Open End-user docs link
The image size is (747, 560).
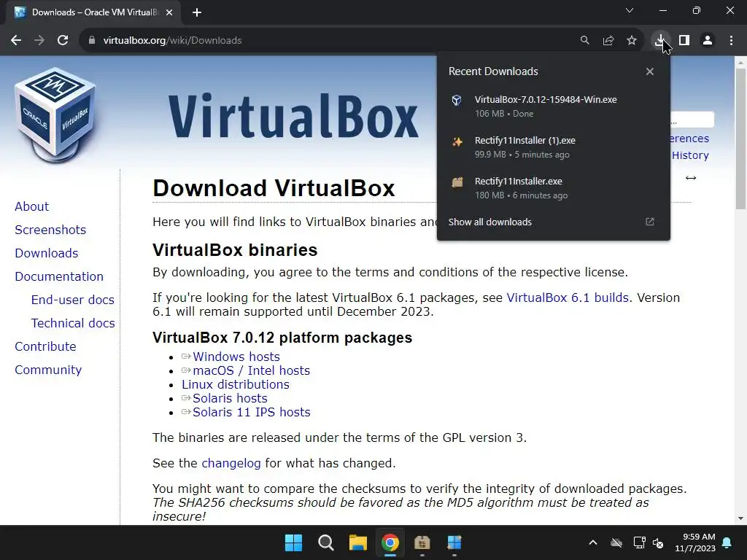coord(73,300)
